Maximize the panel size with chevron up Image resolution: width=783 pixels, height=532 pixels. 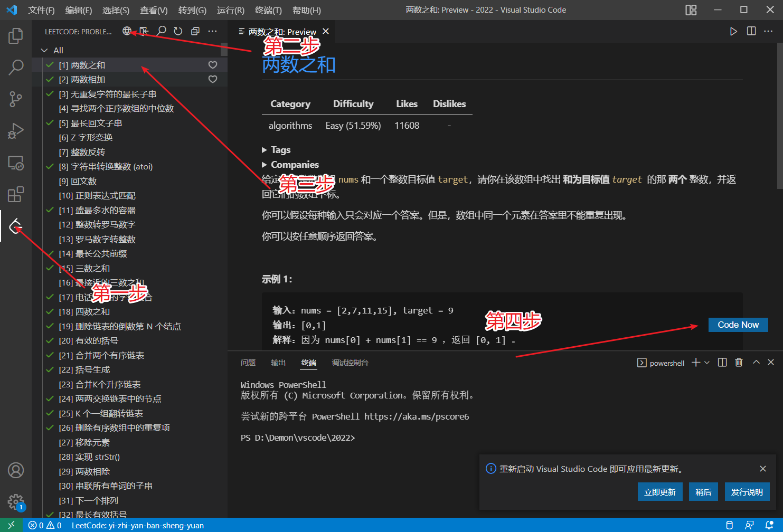tap(756, 362)
